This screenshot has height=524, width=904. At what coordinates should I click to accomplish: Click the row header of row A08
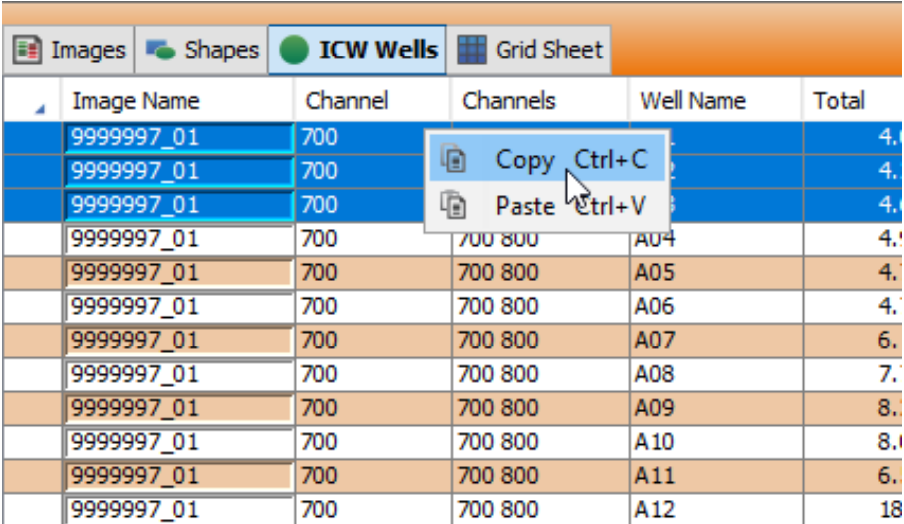point(33,374)
